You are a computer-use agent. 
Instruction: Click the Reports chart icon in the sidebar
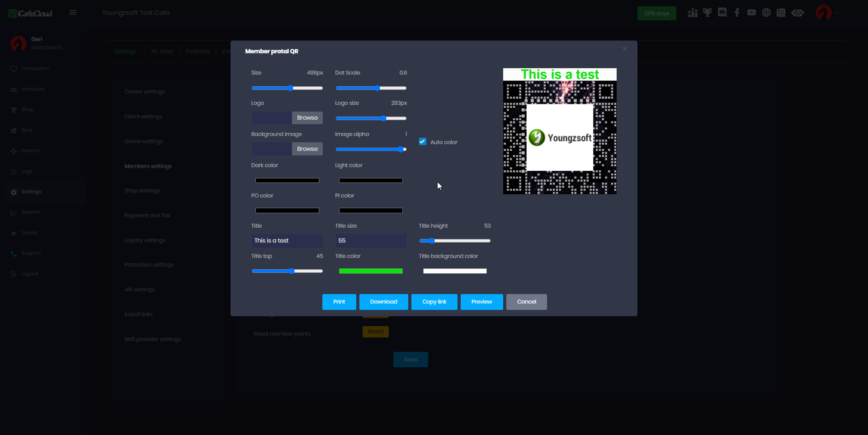click(x=14, y=212)
